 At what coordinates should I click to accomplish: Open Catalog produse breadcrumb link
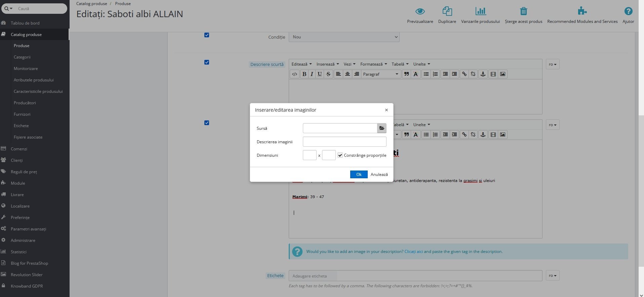click(x=92, y=4)
